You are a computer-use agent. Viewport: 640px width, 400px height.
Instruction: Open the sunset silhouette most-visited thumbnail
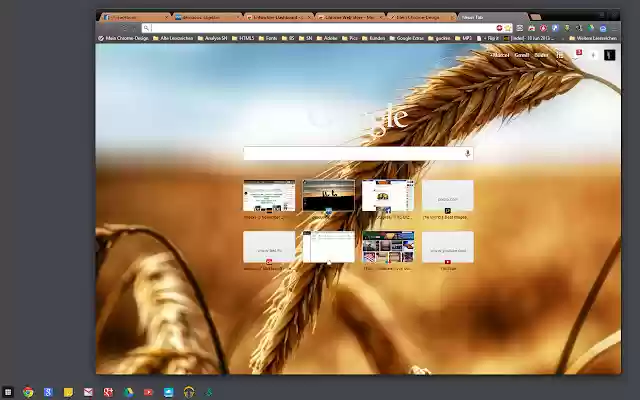point(329,196)
